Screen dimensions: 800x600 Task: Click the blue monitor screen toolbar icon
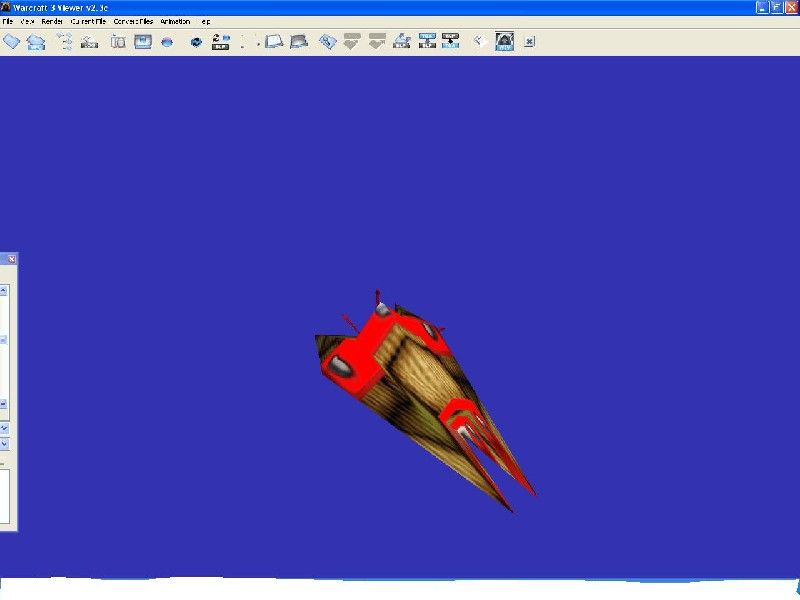[x=143, y=41]
